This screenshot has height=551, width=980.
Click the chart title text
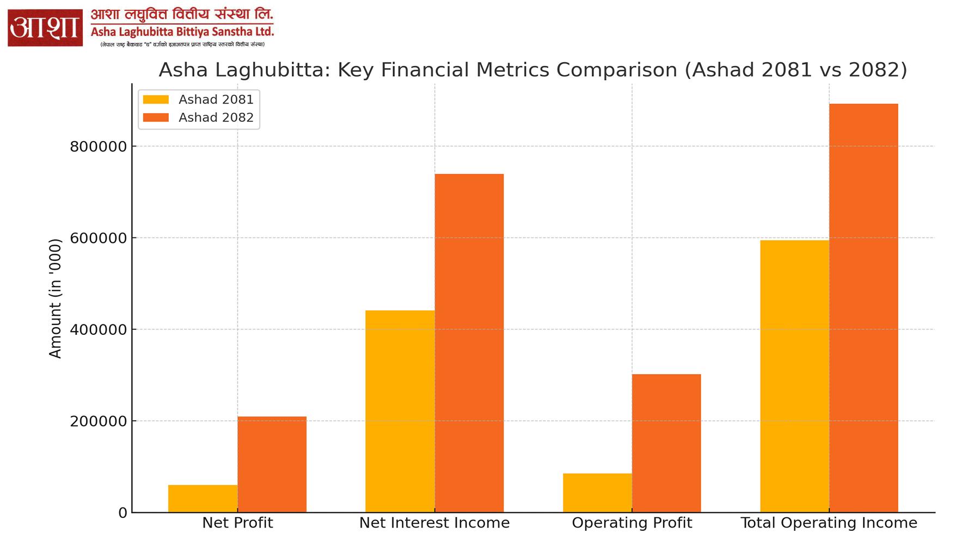pos(532,70)
